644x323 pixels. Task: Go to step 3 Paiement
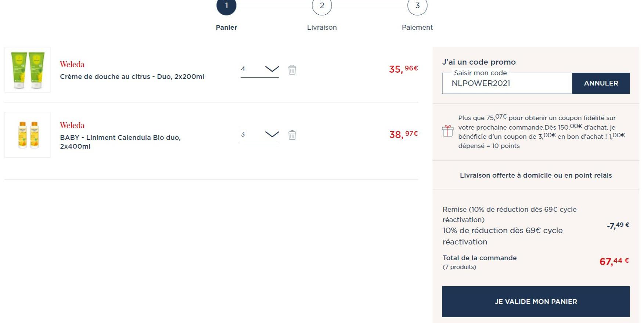tap(417, 6)
